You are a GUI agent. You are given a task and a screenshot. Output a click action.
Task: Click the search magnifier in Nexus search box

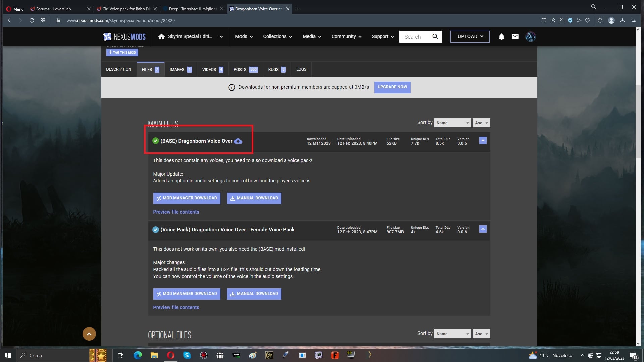(x=435, y=37)
